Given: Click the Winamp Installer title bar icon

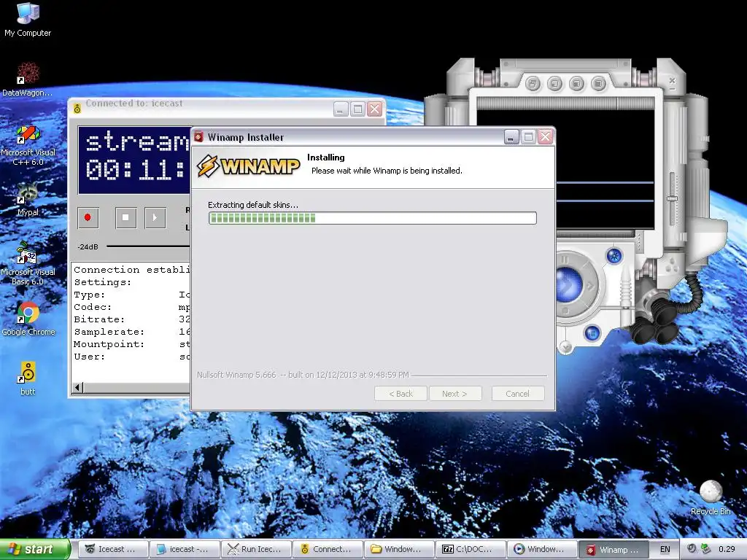Looking at the screenshot, I should [x=199, y=137].
